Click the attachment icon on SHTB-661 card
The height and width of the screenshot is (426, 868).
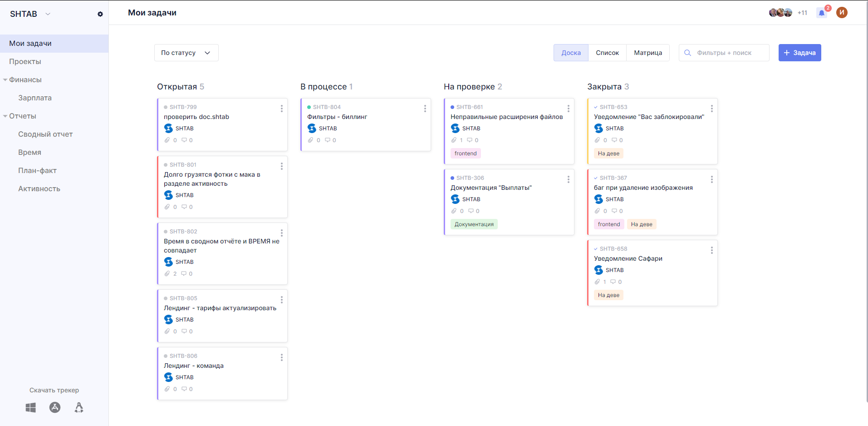454,140
